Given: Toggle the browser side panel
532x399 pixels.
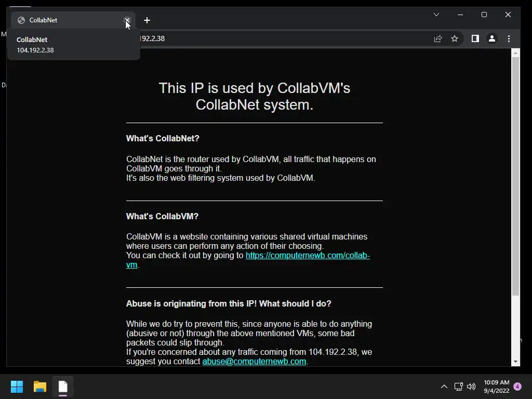Looking at the screenshot, I should 475,38.
